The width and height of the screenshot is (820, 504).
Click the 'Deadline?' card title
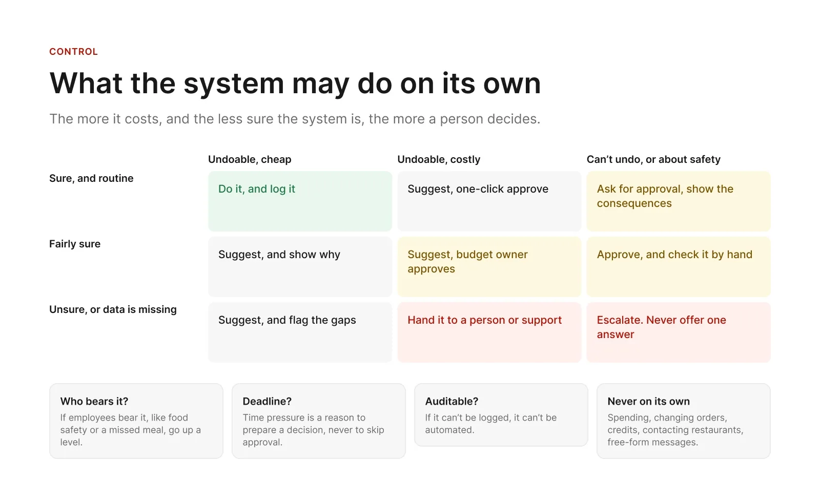[267, 402]
